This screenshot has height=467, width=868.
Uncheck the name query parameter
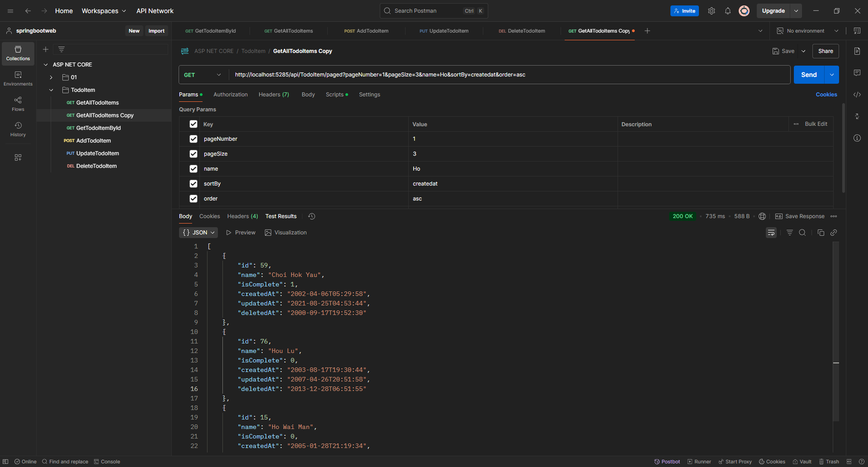[x=193, y=169]
